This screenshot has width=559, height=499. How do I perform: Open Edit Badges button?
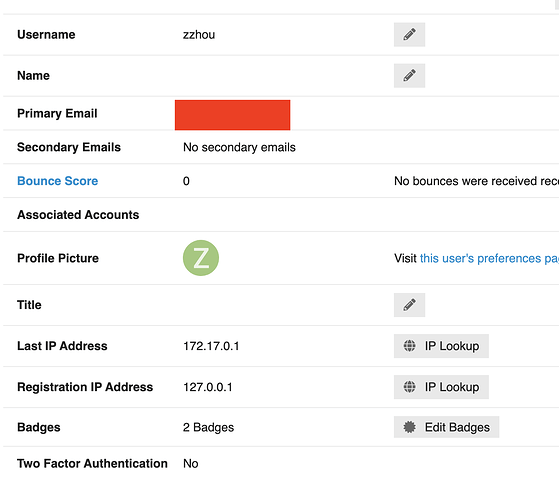(x=446, y=427)
